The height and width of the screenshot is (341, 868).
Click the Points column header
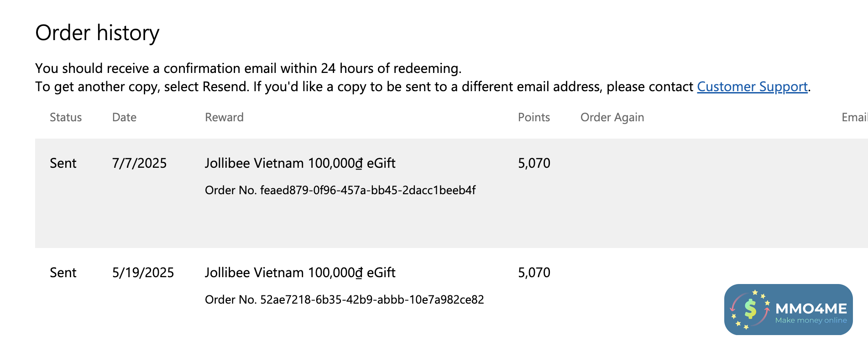point(533,118)
